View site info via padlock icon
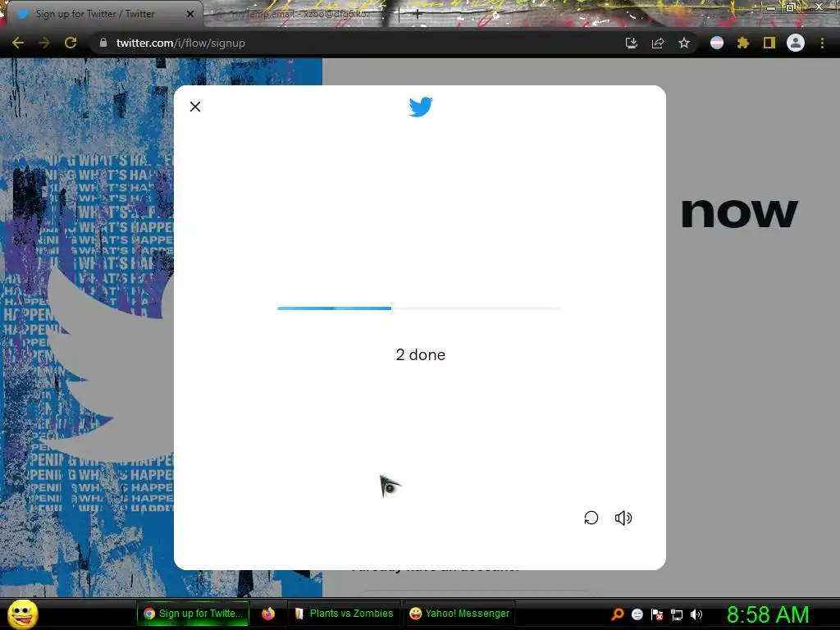The image size is (840, 630). coord(103,43)
